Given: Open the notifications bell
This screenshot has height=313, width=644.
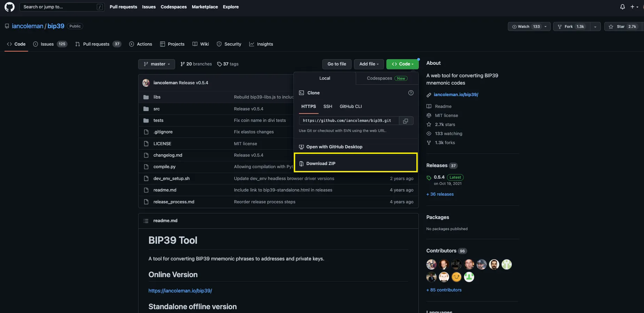Looking at the screenshot, I should tap(622, 7).
